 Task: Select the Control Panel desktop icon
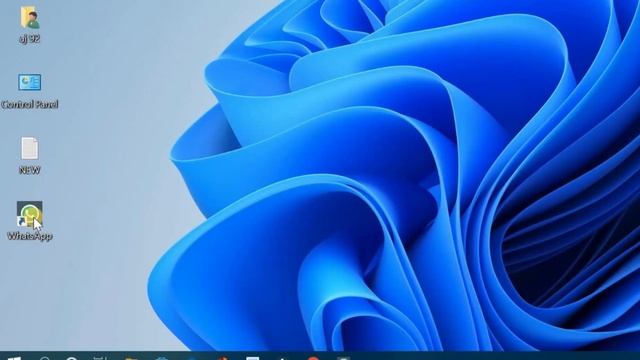tap(29, 82)
